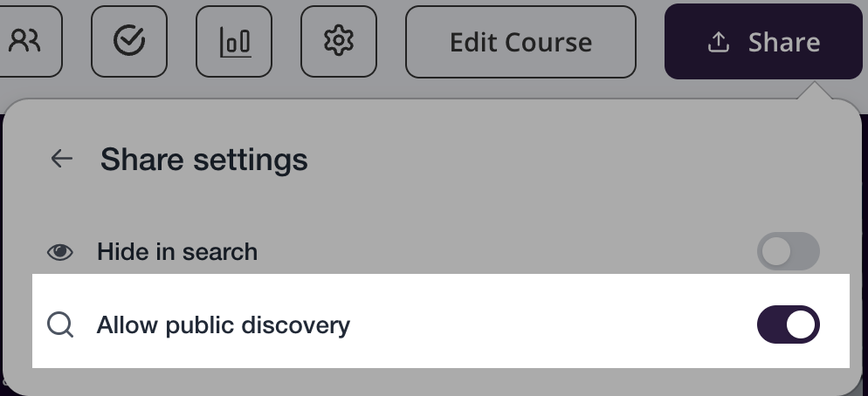Open the bar chart analytics icon
The height and width of the screenshot is (396, 868).
click(234, 41)
